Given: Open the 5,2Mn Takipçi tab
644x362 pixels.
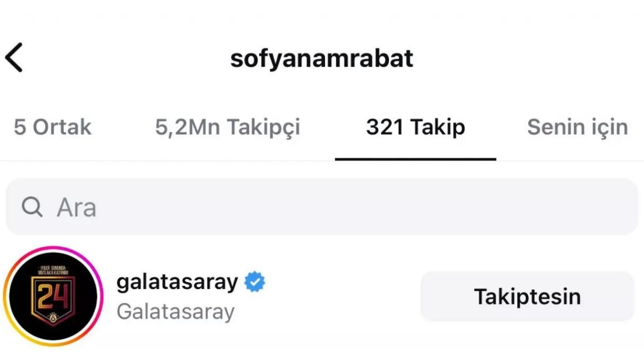Looking at the screenshot, I should (227, 127).
